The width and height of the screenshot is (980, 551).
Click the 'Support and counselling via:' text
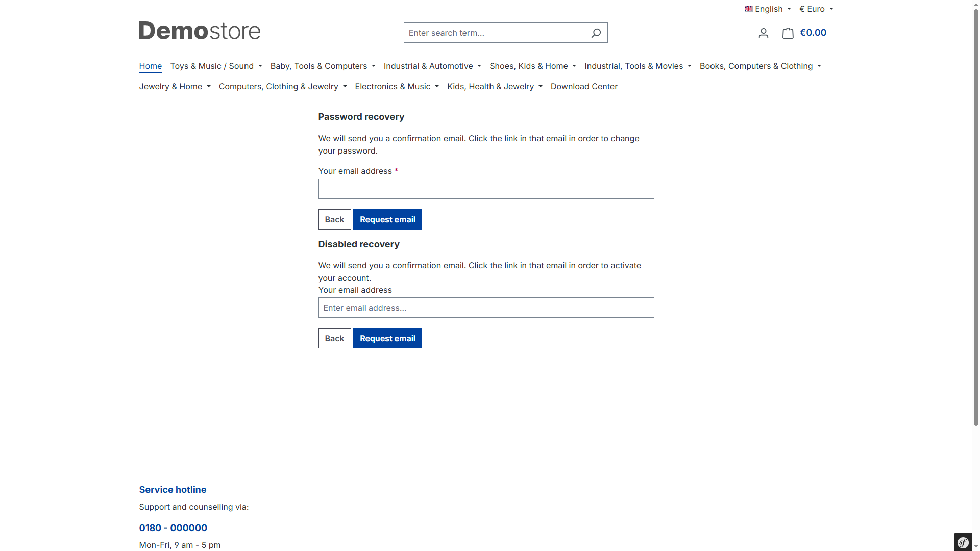[194, 507]
